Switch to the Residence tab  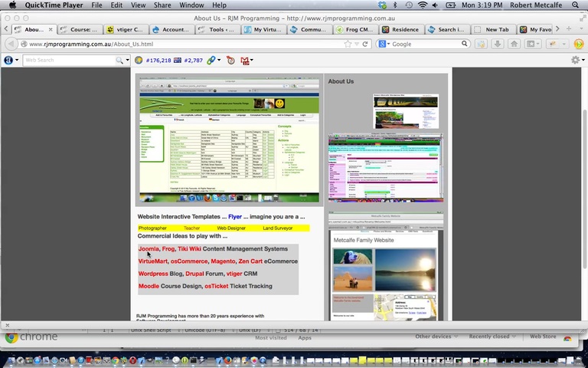(x=401, y=29)
